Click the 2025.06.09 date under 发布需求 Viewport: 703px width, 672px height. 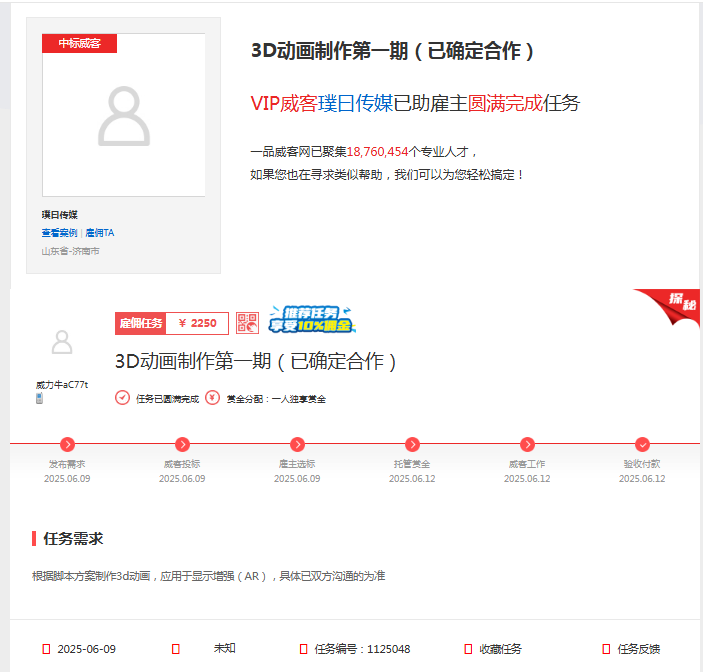[x=67, y=478]
